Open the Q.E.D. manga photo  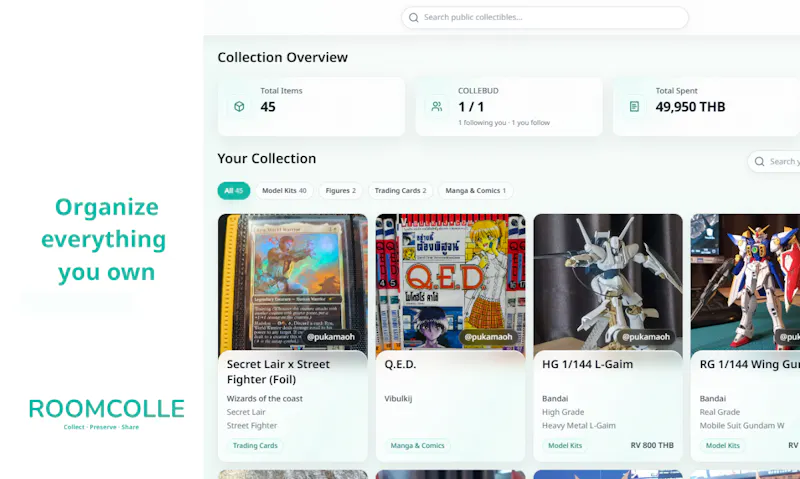coord(451,282)
